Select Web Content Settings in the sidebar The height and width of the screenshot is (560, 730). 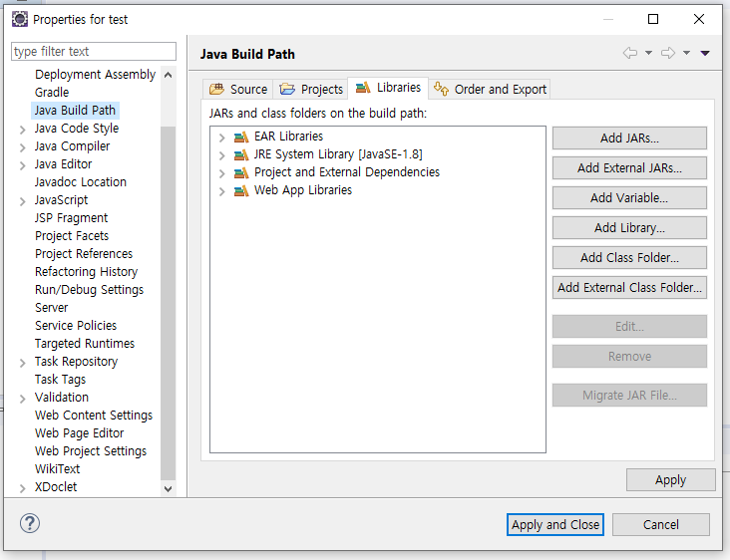tap(93, 416)
